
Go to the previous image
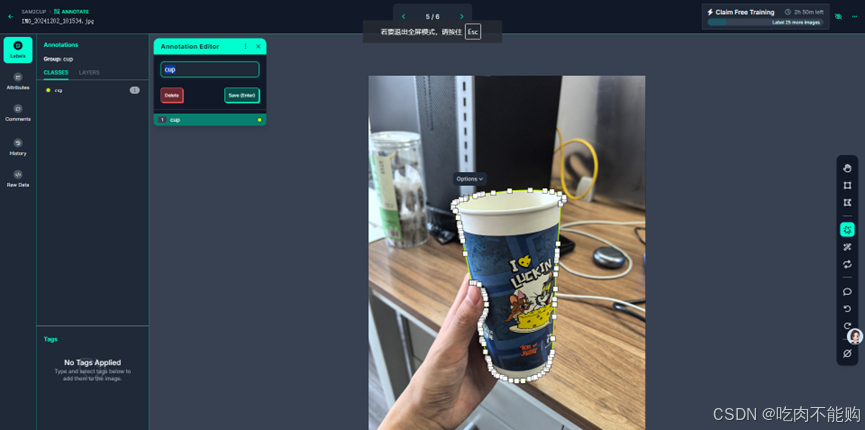[x=403, y=17]
